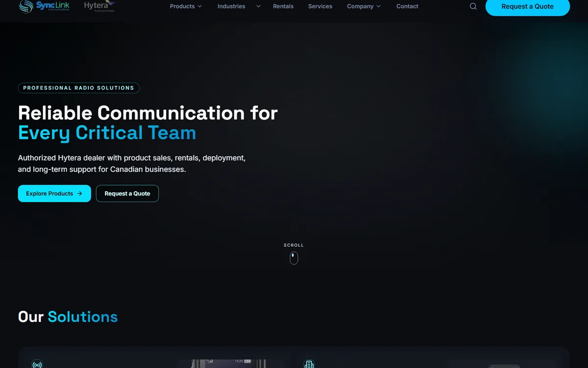Expand the Company dropdown menu
The height and width of the screenshot is (368, 588).
click(x=364, y=6)
